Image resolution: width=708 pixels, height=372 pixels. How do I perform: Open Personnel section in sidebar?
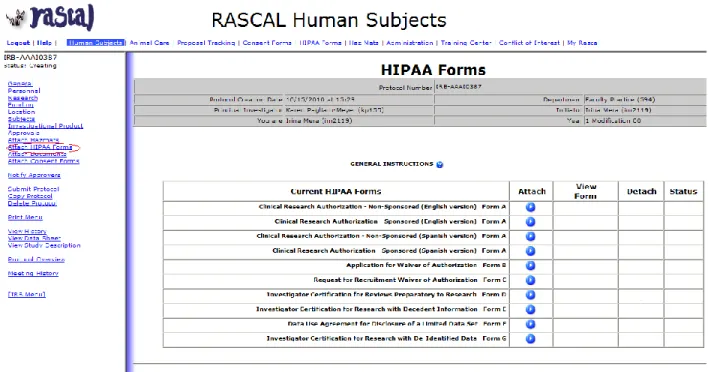[24, 91]
